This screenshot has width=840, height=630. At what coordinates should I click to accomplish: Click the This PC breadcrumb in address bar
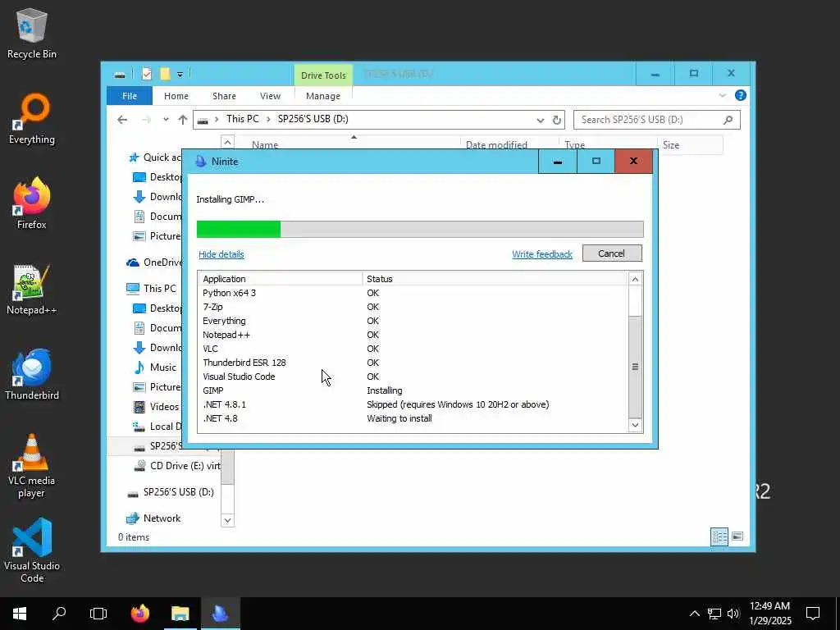coord(242,119)
